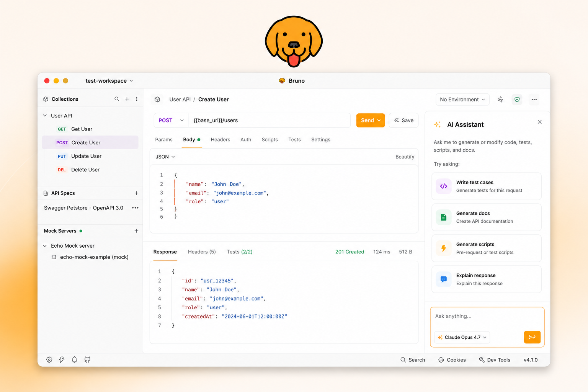Send the AI prompt with orange arrow button
The image size is (588, 392).
click(x=532, y=337)
